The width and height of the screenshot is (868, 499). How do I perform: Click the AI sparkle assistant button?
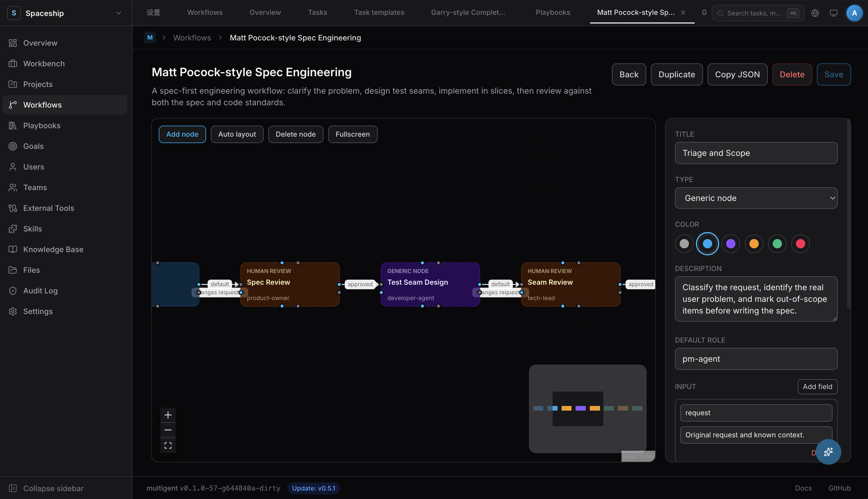(x=828, y=452)
